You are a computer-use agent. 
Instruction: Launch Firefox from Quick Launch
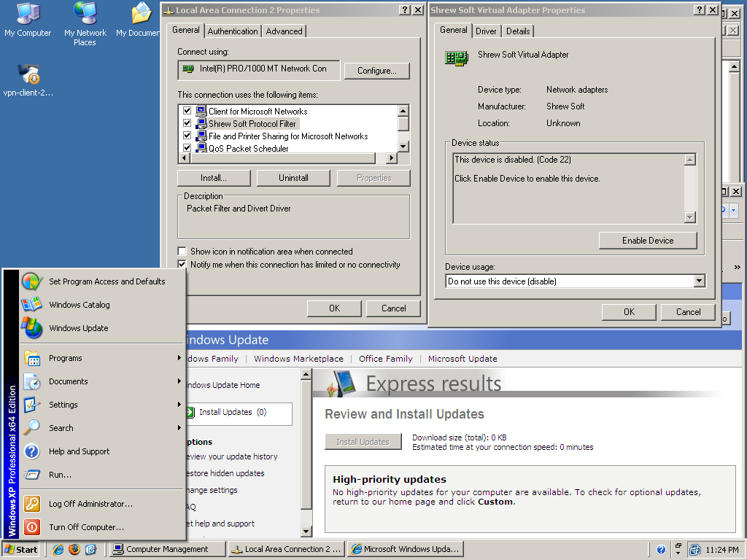[74, 549]
